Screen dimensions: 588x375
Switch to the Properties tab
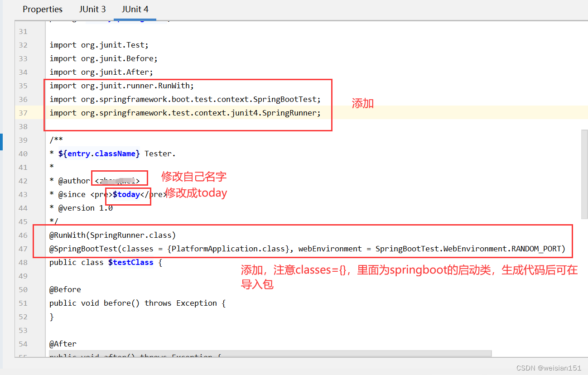[43, 9]
